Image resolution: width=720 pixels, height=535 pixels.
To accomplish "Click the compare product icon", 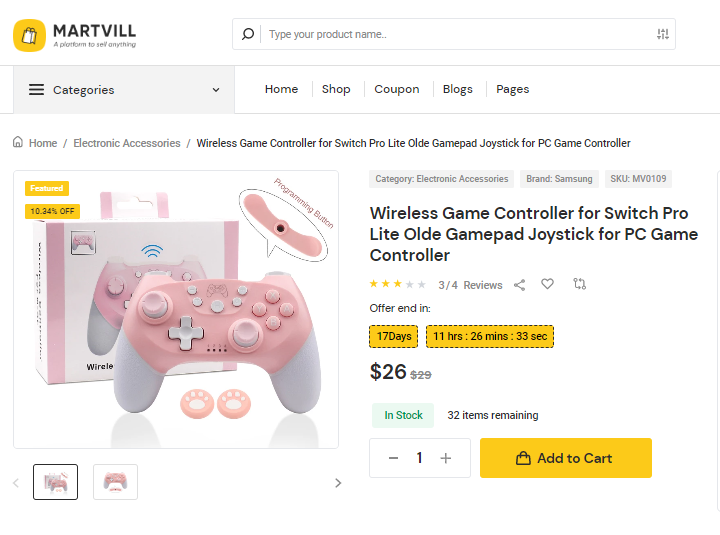I will click(x=579, y=284).
